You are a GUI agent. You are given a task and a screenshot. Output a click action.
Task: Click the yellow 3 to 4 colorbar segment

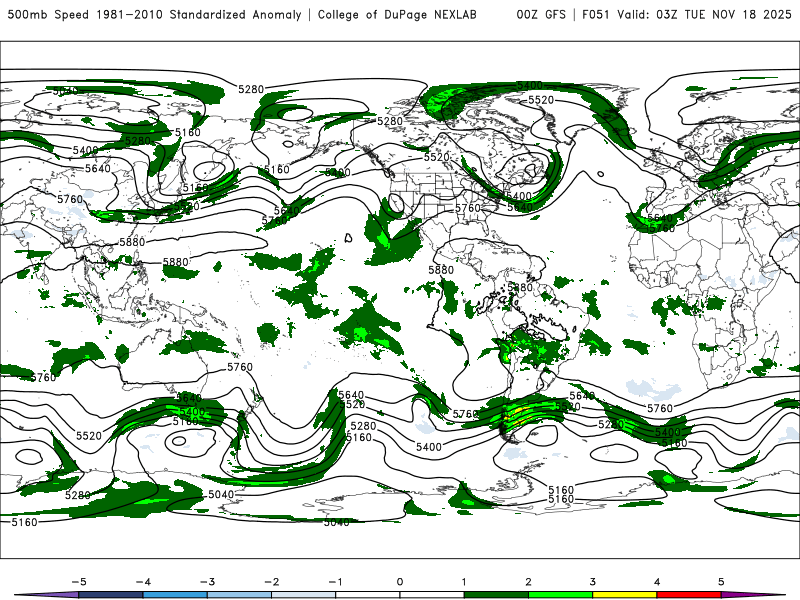click(x=625, y=595)
